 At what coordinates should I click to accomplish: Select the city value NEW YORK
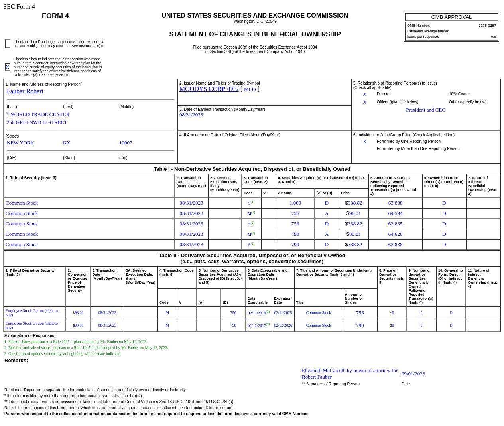20,143
